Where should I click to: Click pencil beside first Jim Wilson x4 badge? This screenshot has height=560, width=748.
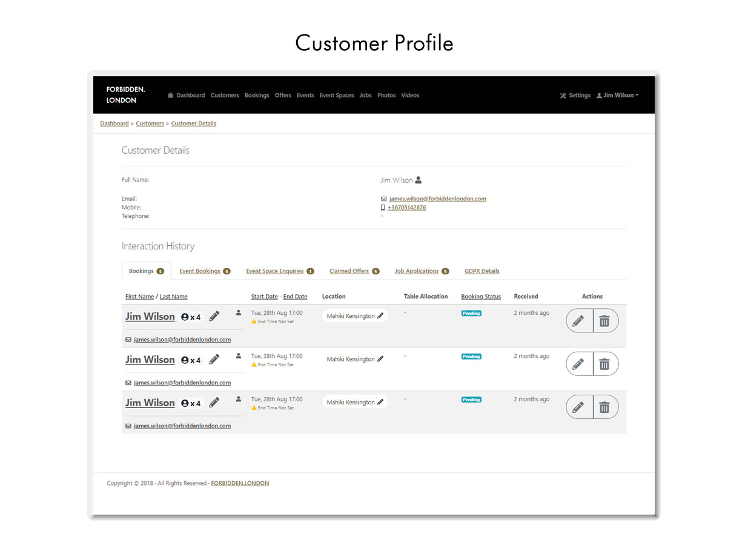(x=214, y=317)
